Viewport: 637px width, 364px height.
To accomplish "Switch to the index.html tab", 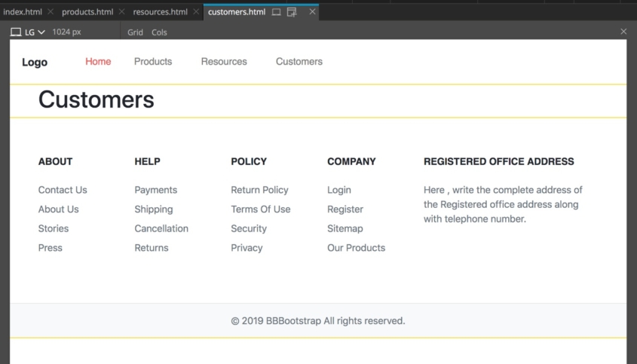I will coord(23,12).
